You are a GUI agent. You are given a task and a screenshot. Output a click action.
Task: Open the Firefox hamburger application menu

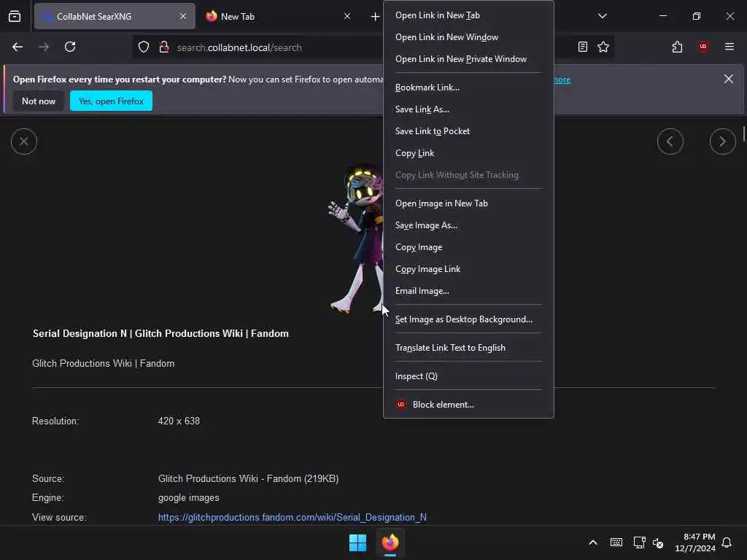coord(729,46)
